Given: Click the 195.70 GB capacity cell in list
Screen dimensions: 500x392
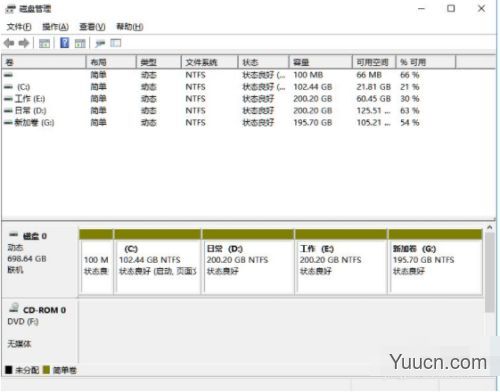Looking at the screenshot, I should tap(313, 123).
